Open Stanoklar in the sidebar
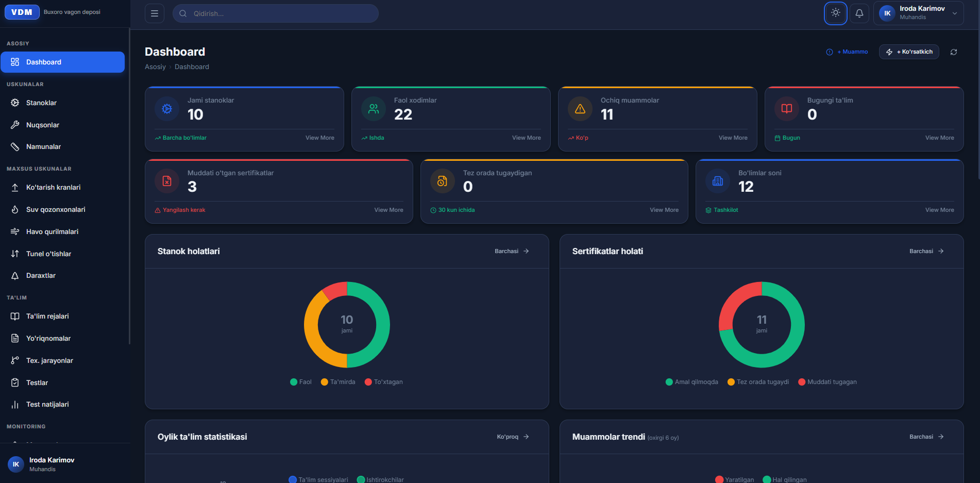980x483 pixels. pos(62,103)
